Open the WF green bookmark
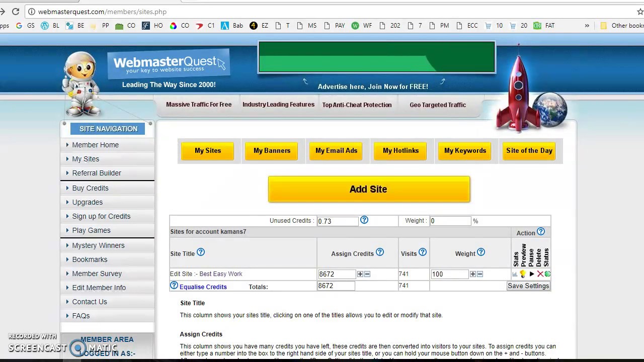 [x=362, y=26]
